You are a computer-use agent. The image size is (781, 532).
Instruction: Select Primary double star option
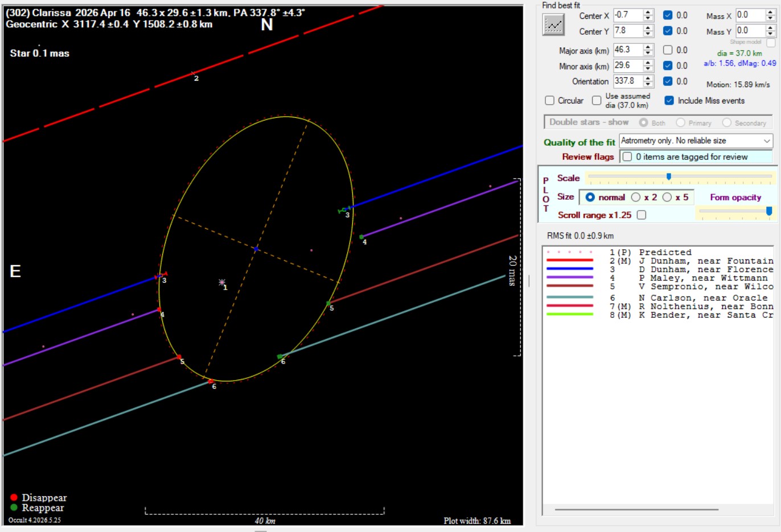click(x=680, y=122)
